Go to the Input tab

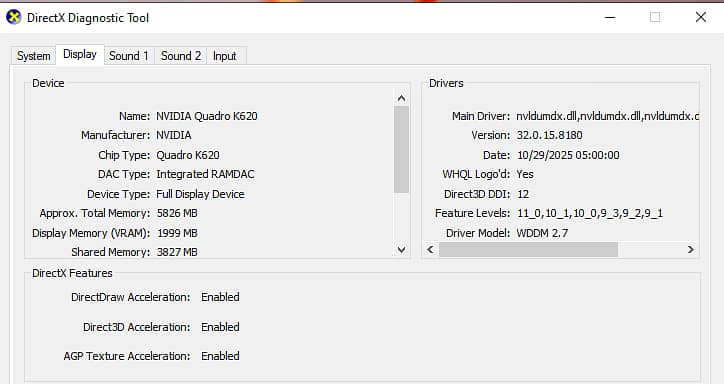(x=224, y=56)
